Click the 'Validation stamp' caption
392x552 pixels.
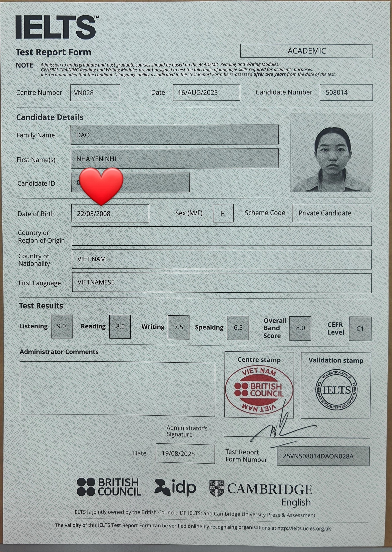click(336, 361)
